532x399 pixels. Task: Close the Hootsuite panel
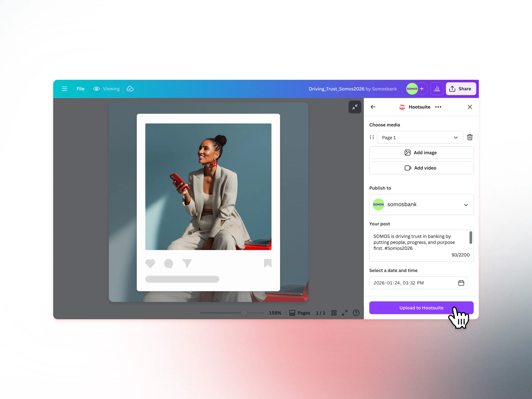click(x=470, y=107)
